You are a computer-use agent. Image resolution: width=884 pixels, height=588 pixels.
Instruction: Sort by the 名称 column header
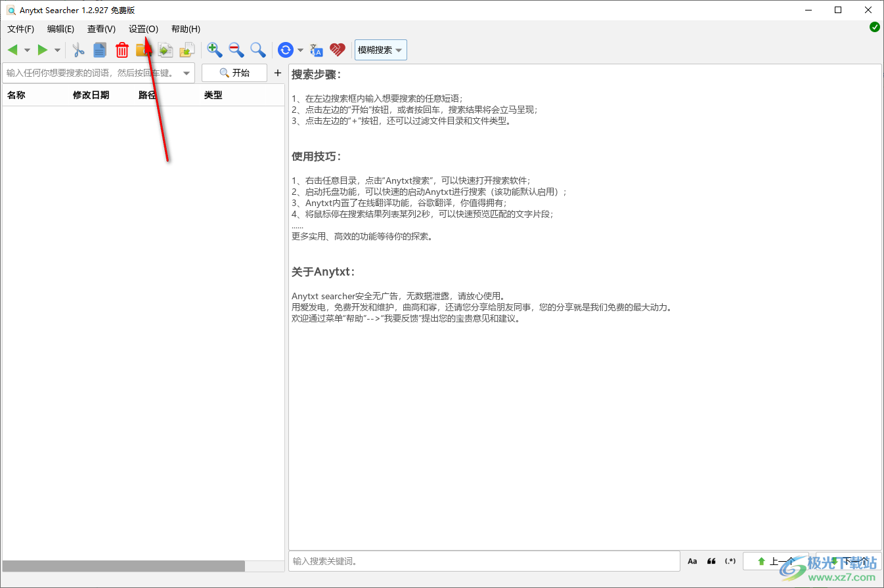tap(16, 95)
